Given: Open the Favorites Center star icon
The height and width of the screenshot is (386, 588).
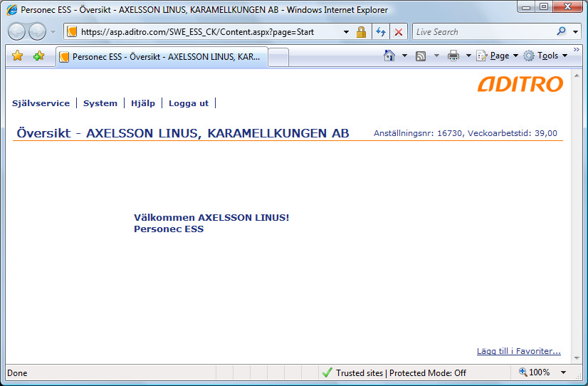Looking at the screenshot, I should (x=17, y=56).
